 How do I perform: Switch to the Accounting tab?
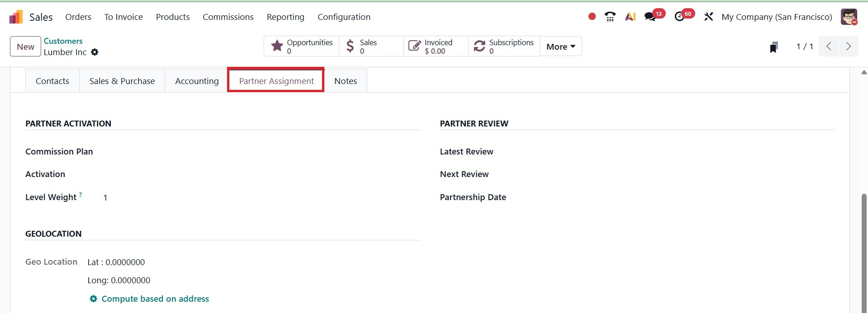click(197, 81)
